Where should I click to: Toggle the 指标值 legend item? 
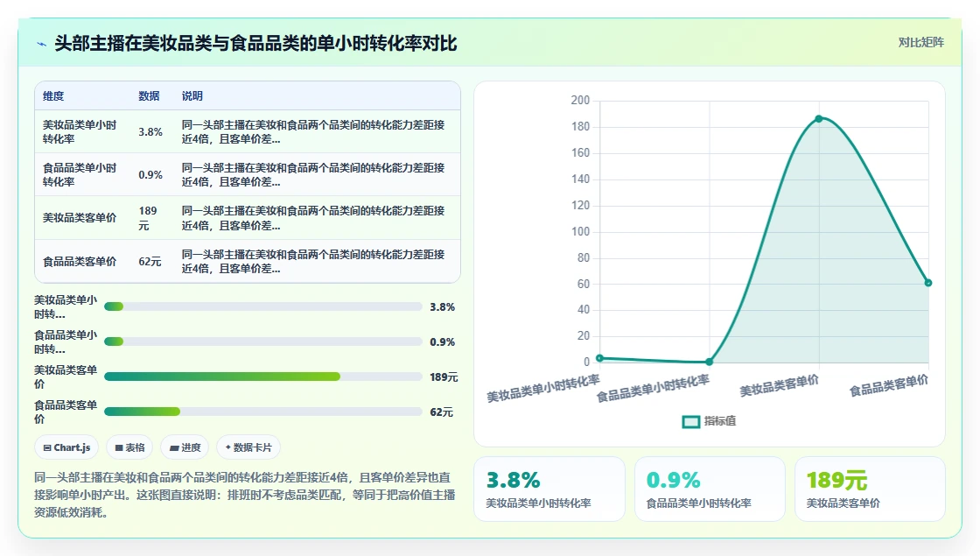pyautogui.click(x=709, y=421)
